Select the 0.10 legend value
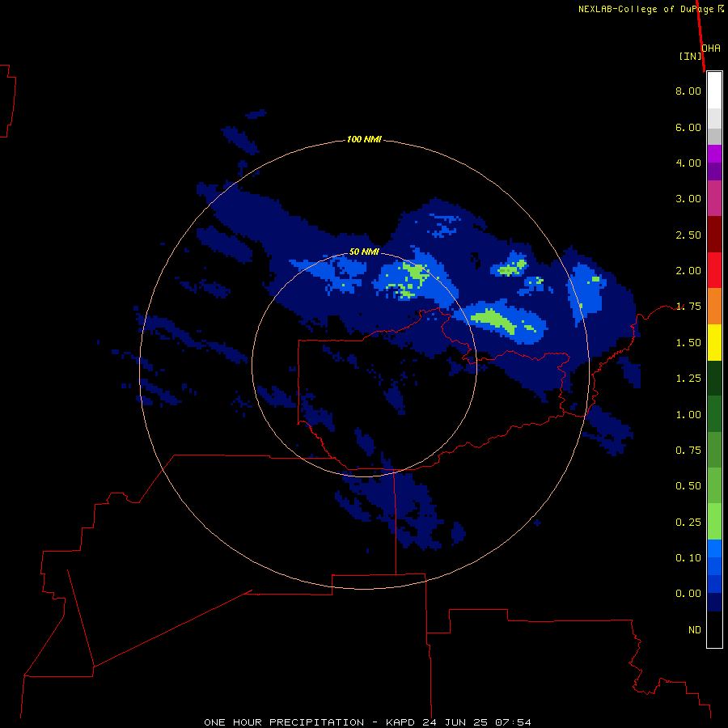Viewport: 728px width, 728px height. pyautogui.click(x=688, y=558)
